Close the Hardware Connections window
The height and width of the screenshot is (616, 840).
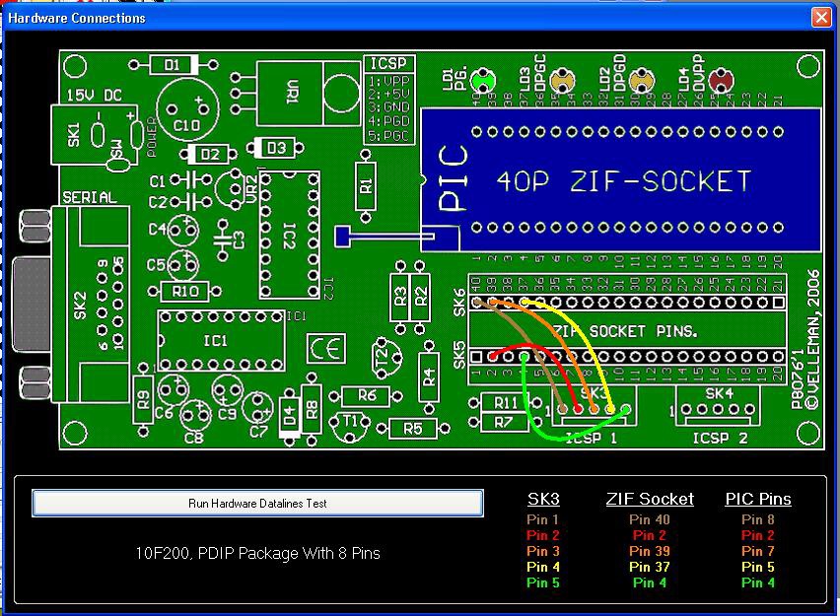click(820, 18)
